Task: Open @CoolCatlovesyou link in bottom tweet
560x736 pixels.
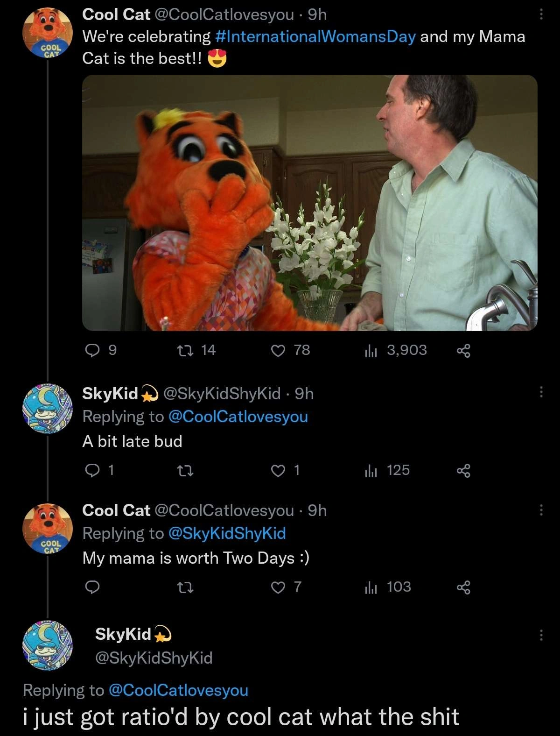Action: point(178,690)
